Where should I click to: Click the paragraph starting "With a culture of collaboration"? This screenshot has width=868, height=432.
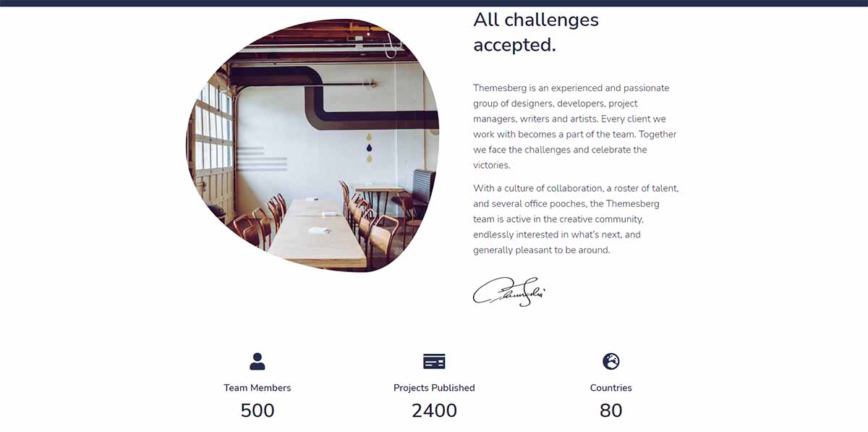coord(575,219)
